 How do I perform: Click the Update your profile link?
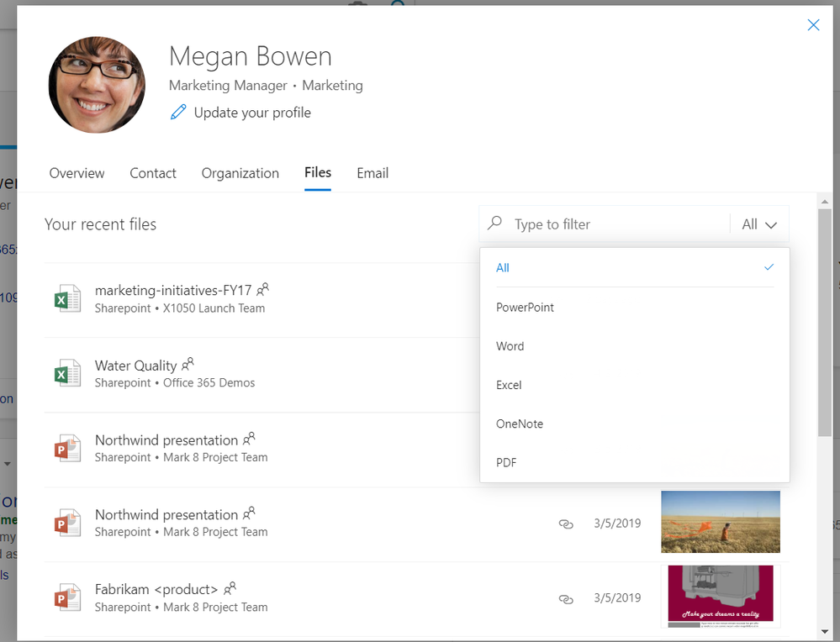(x=252, y=112)
